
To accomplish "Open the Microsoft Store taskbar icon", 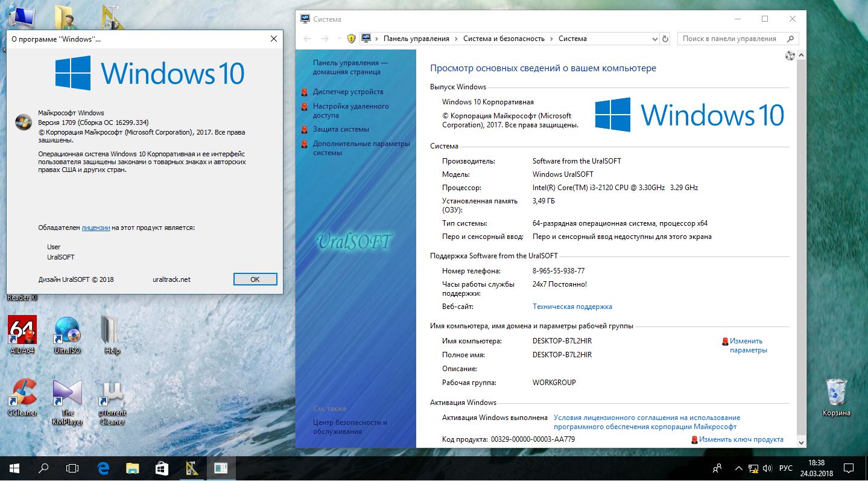I will 161,468.
